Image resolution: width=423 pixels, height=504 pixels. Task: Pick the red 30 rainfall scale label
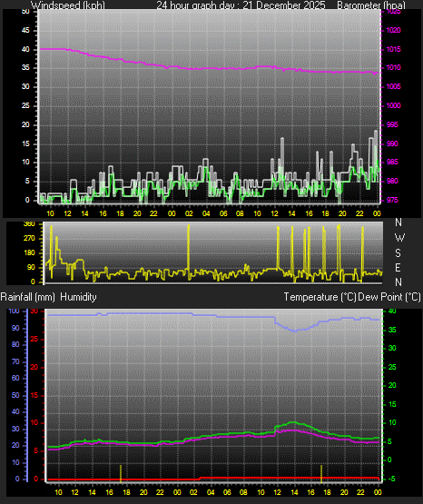(34, 311)
